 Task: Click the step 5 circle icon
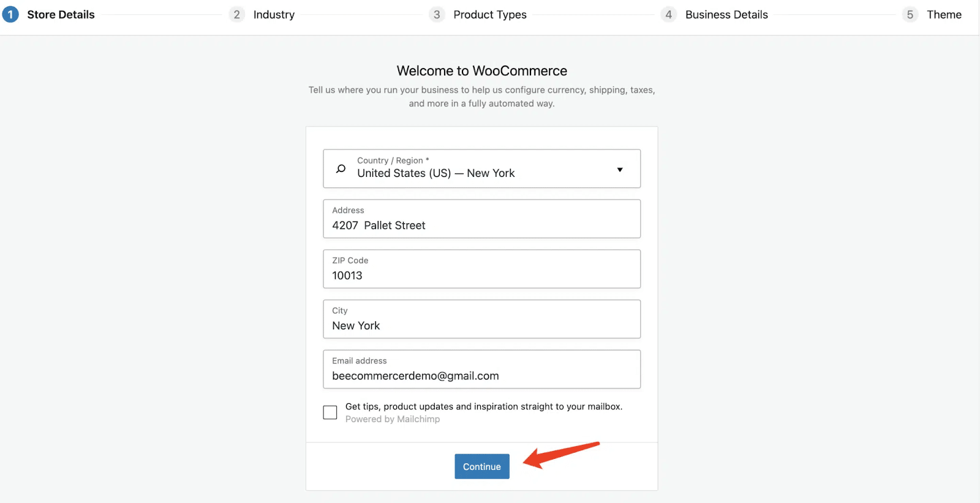(910, 14)
